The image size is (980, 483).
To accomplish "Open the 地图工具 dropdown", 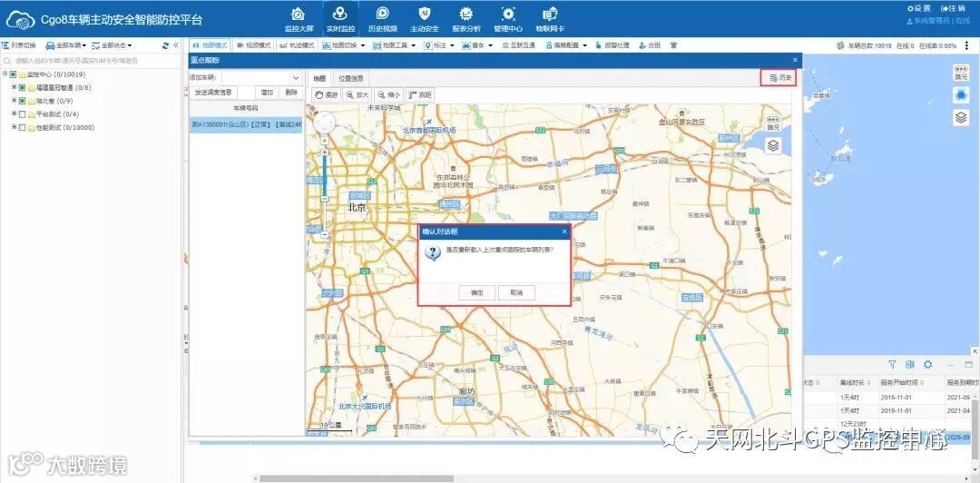I will click(394, 45).
